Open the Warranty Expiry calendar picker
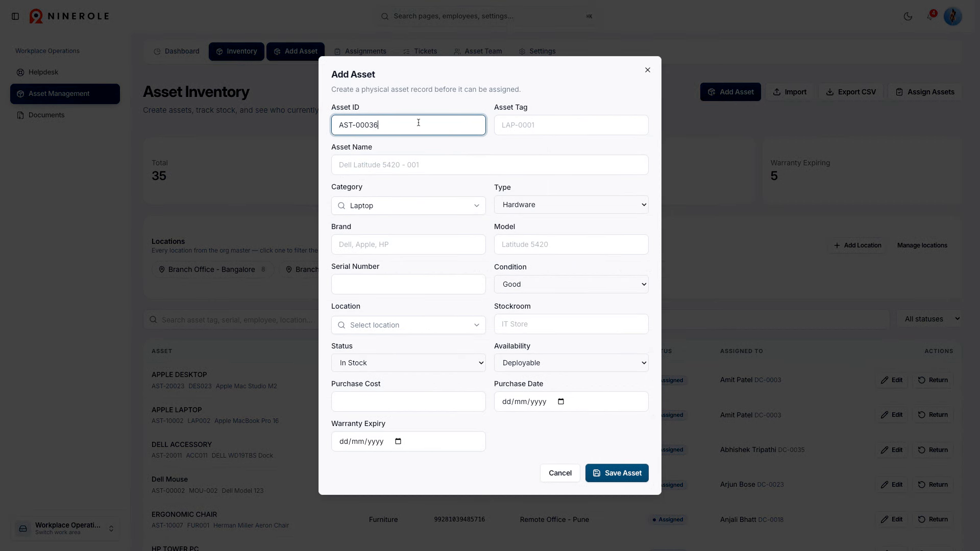The height and width of the screenshot is (551, 980). point(399,441)
